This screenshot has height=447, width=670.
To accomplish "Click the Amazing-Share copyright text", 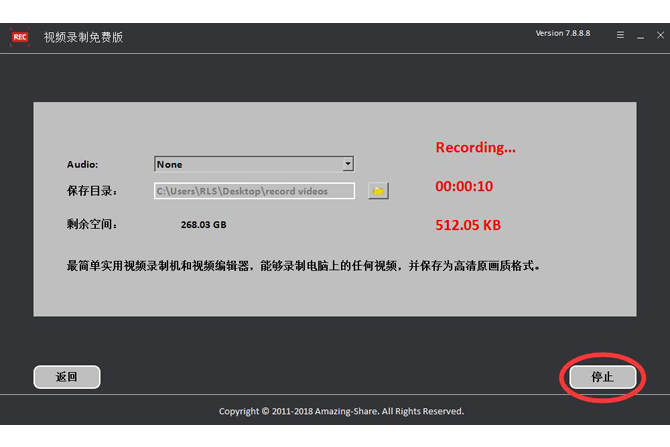I will coord(341,411).
